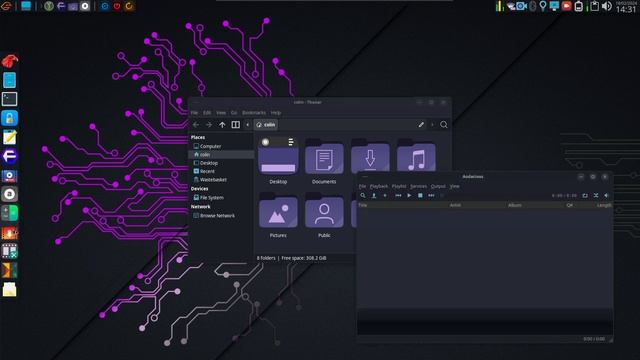Click the battery icon in system tray
The width and height of the screenshot is (640, 360).
(x=578, y=6)
